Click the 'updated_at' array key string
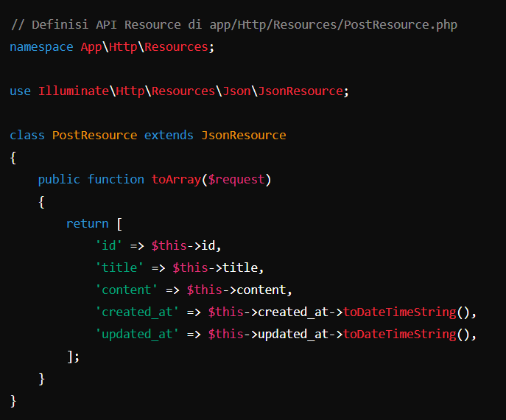Viewport: 506px width, 420px height. (137, 335)
